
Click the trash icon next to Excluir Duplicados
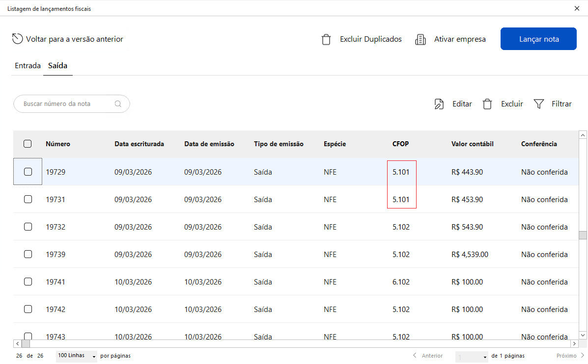(x=326, y=39)
